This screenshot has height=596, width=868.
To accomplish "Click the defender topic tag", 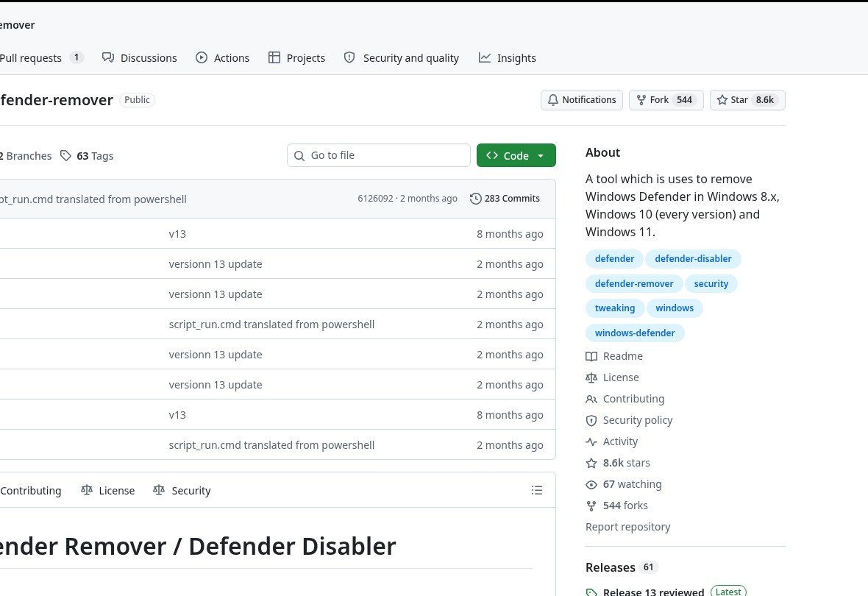I will 614,259.
